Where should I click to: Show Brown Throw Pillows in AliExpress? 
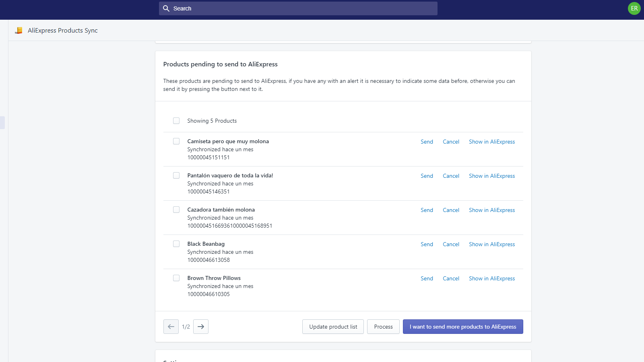(x=492, y=278)
